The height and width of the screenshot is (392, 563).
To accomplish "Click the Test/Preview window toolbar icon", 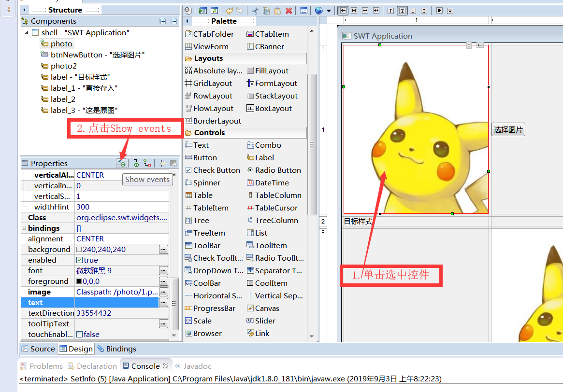I will (x=203, y=11).
